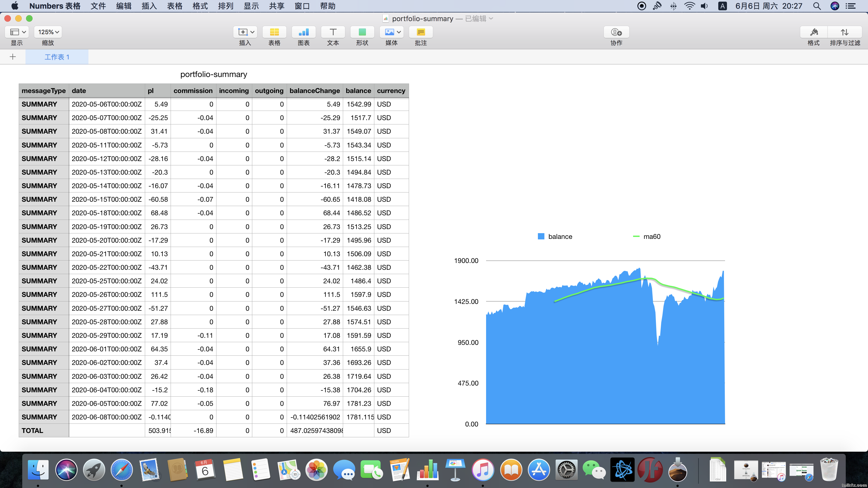Open the 125% zoom dropdown
Screen dimensions: 868x488
tap(48, 32)
